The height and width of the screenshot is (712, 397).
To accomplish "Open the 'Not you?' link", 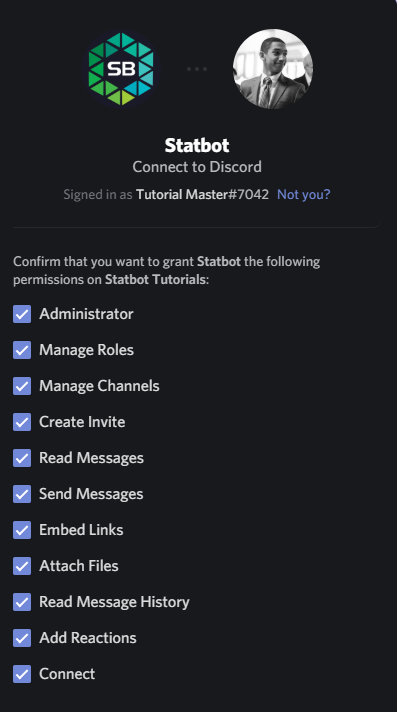I will (303, 194).
